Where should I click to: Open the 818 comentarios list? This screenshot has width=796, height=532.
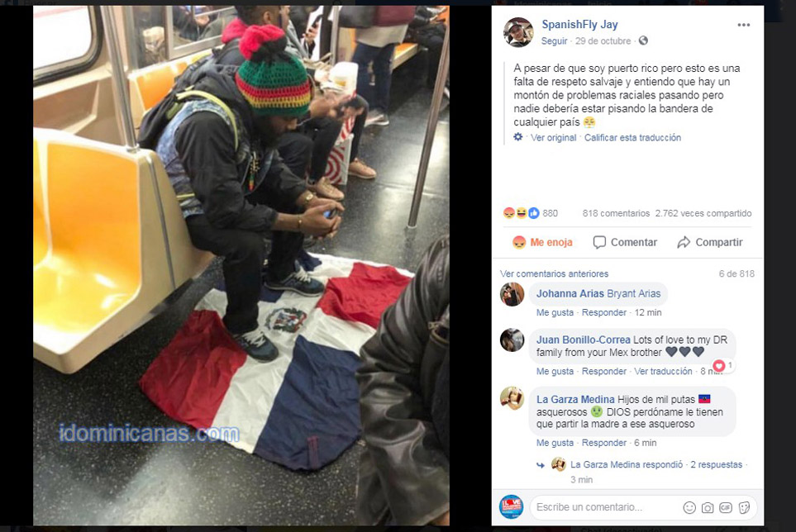[x=616, y=213]
